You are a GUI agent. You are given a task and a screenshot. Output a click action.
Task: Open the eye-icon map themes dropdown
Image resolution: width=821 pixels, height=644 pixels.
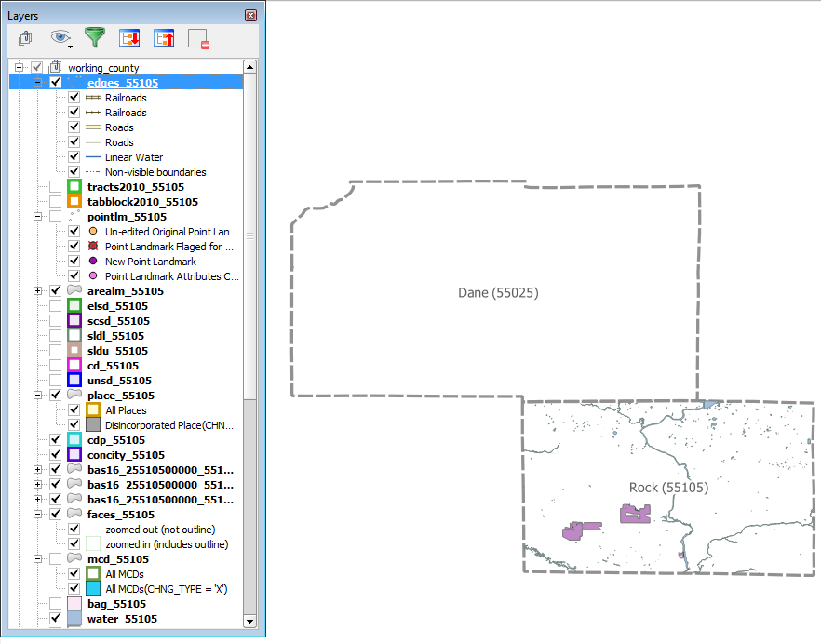coord(61,38)
